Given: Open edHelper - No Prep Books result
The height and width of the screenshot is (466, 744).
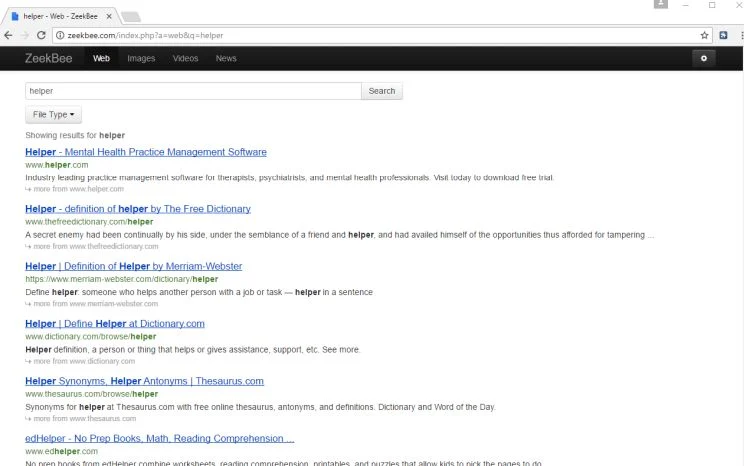Looking at the screenshot, I should 159,438.
